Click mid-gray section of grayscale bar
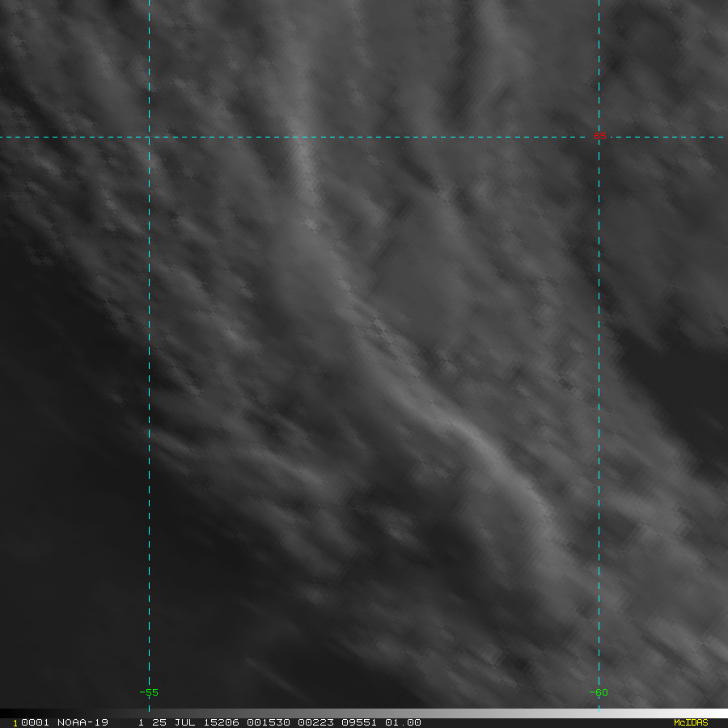The image size is (728, 728). 364,713
